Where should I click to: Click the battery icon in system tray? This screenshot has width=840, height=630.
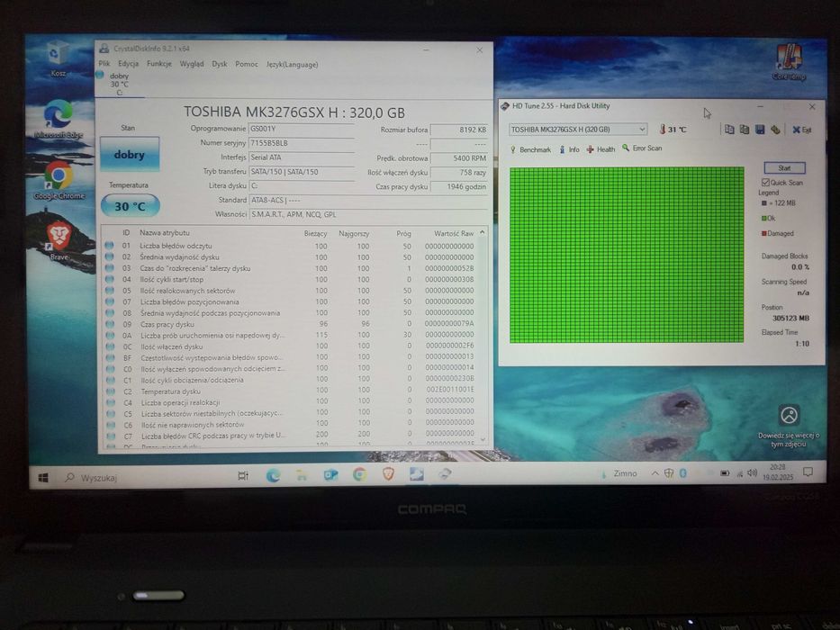(724, 473)
